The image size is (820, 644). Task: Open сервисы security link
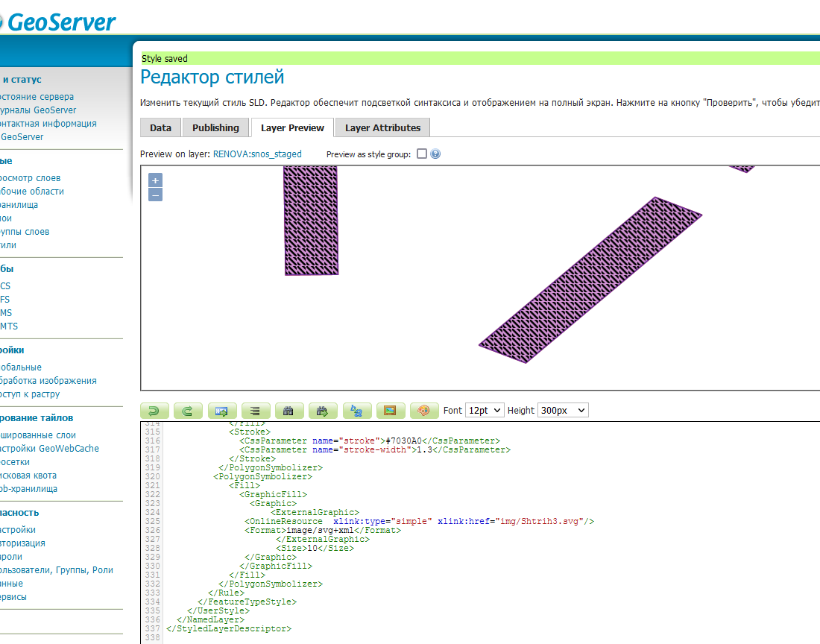click(x=13, y=597)
